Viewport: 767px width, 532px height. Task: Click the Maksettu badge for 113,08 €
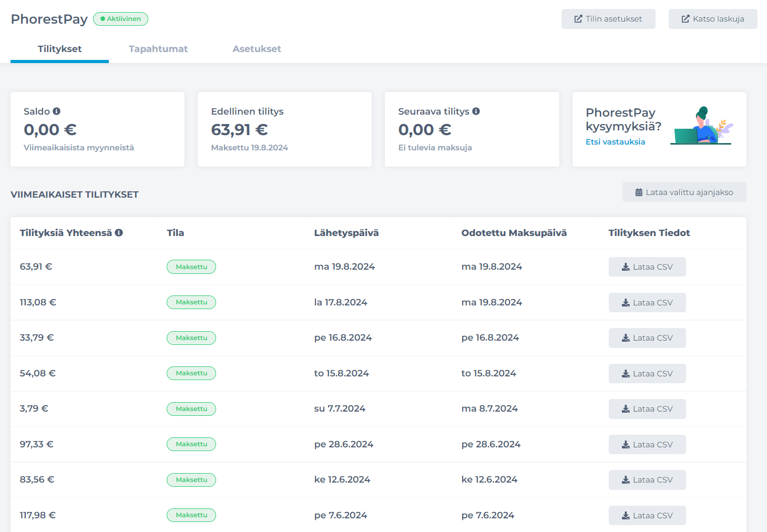click(191, 302)
